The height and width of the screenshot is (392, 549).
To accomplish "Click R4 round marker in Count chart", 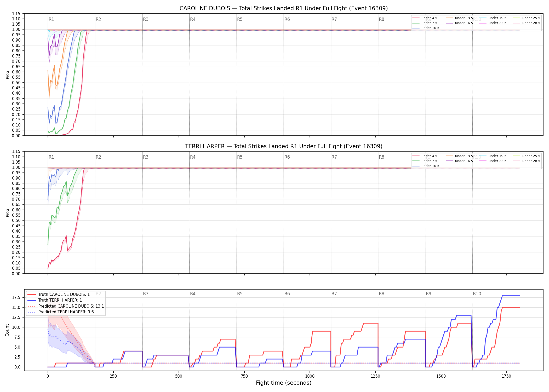I will pos(193,294).
